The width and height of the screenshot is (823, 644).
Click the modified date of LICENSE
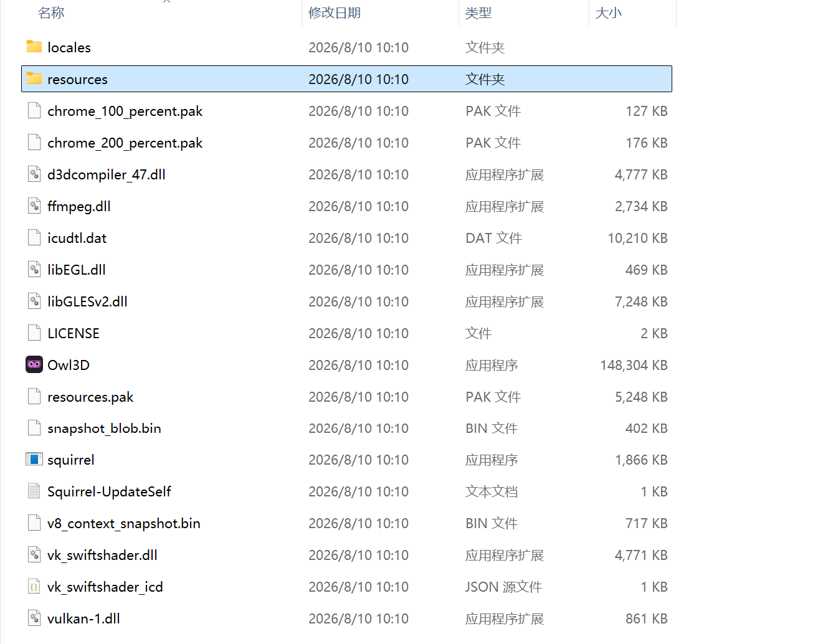tap(358, 333)
